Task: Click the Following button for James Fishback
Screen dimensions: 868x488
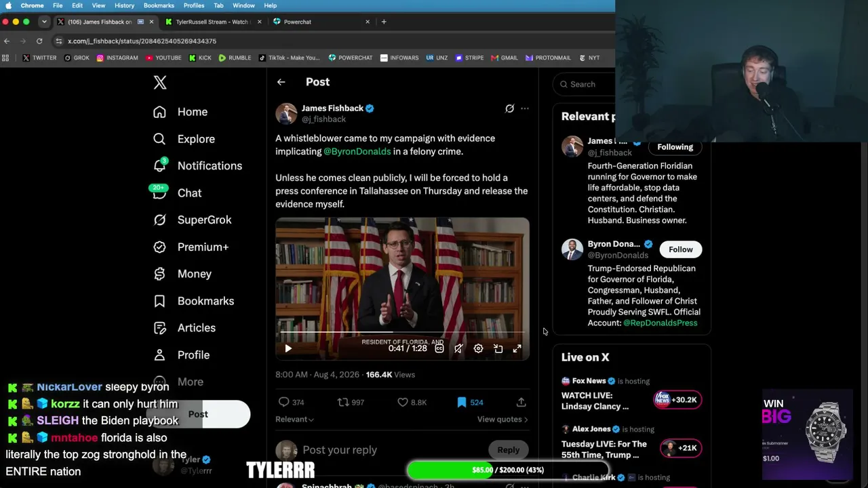Action: [675, 147]
